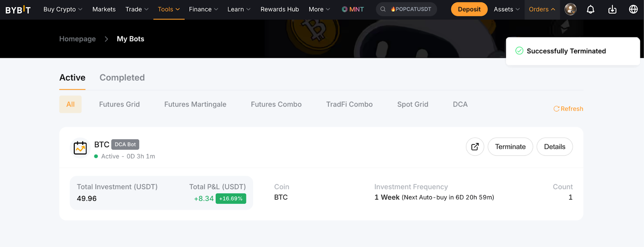644x247 pixels.
Task: Expand the Trade menu
Action: point(137,9)
